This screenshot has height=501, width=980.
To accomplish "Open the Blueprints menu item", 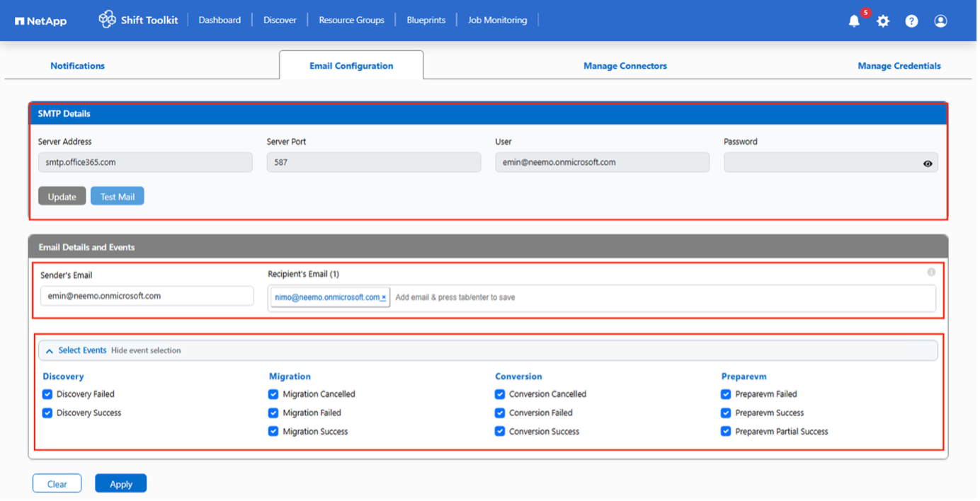I will coord(426,20).
